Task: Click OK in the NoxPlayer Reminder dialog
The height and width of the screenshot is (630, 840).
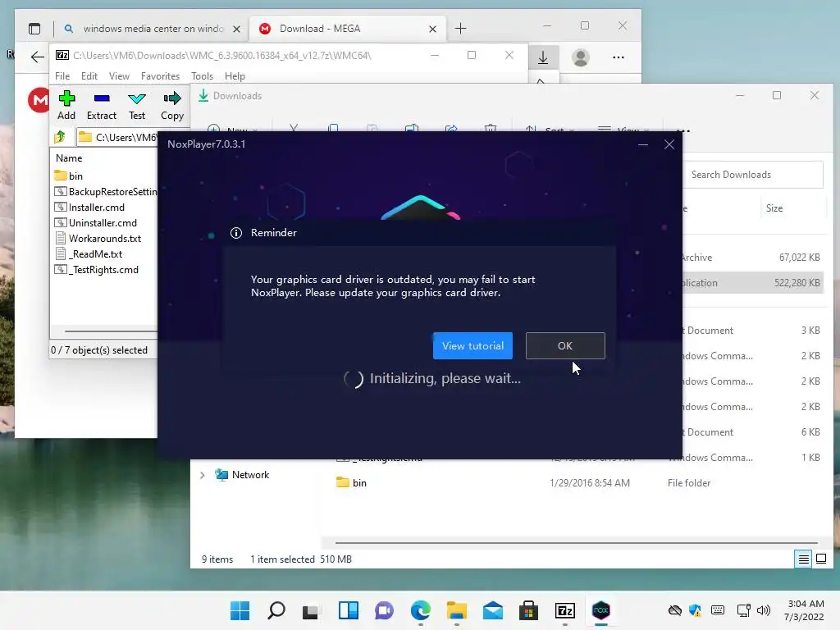Action: coord(565,345)
